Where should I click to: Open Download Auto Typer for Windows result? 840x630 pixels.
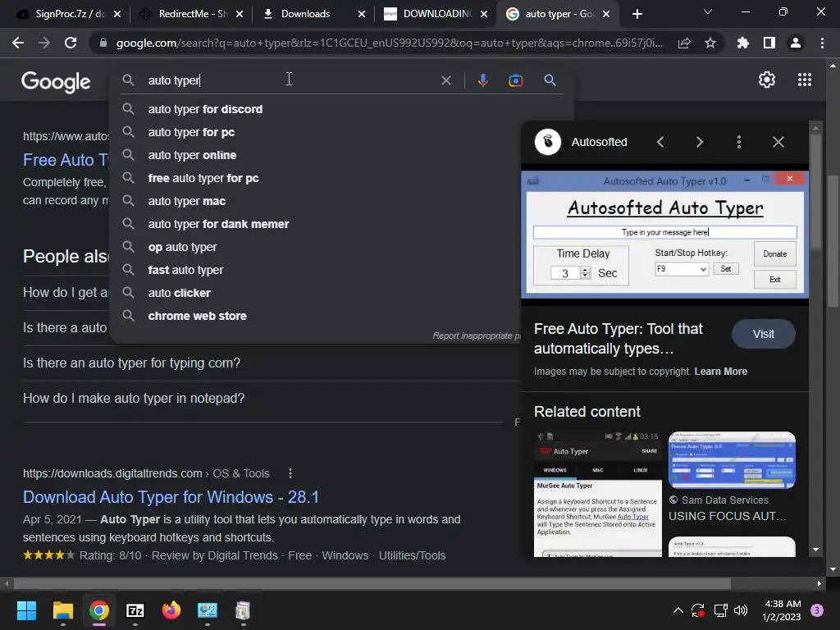(x=171, y=497)
